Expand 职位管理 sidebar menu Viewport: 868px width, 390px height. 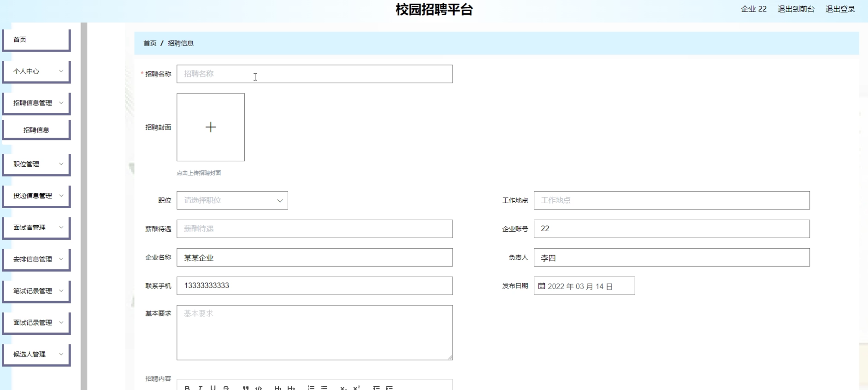(36, 164)
